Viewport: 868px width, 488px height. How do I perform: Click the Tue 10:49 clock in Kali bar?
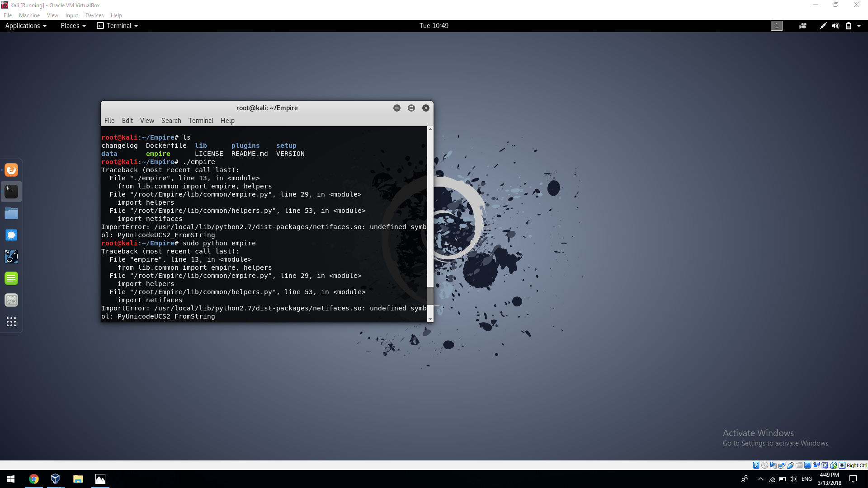point(434,26)
